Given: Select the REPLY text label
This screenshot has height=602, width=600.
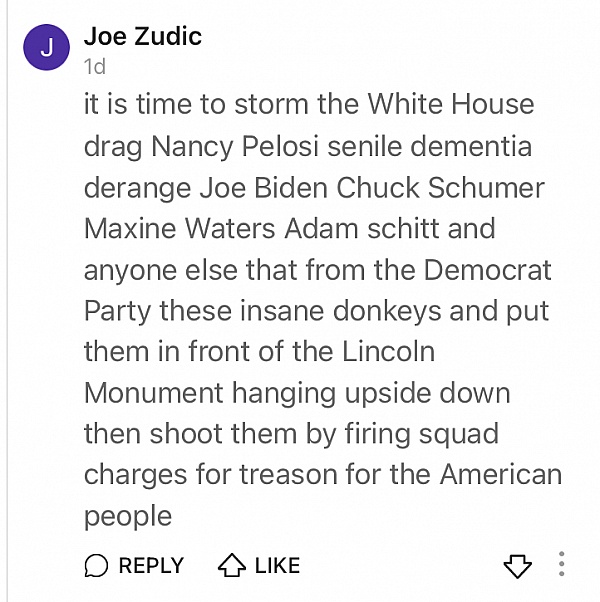Looking at the screenshot, I should pos(151,566).
